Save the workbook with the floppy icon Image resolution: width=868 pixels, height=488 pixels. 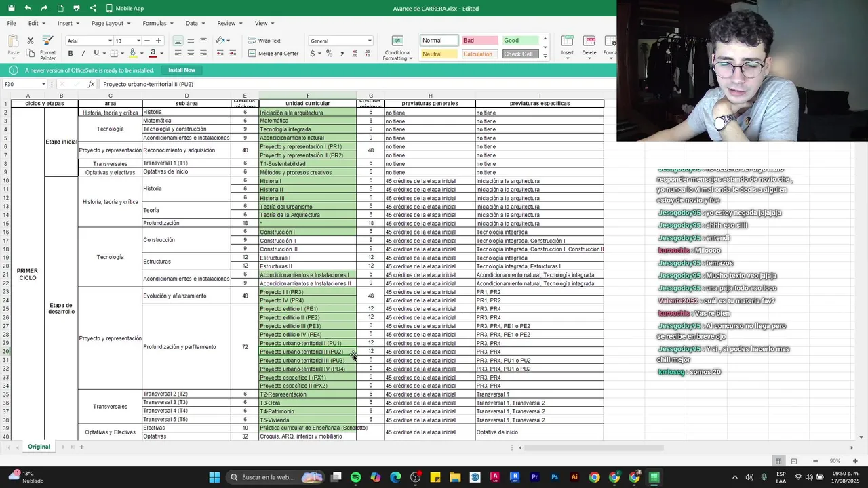tap(12, 8)
